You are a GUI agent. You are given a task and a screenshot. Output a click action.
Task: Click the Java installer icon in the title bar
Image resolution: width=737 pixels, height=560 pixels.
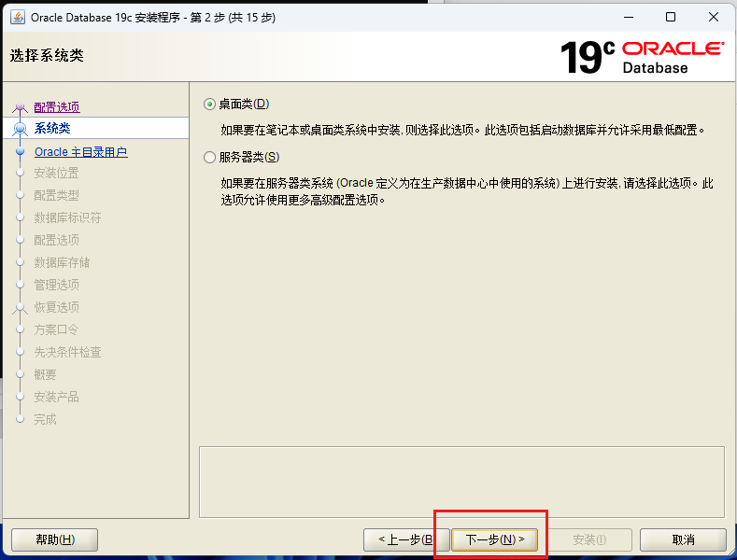(18, 18)
